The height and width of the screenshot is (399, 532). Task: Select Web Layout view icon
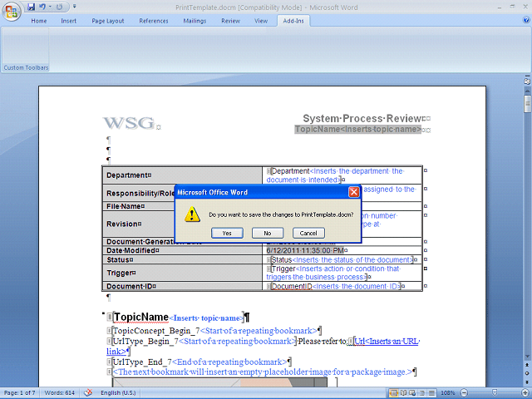[412, 393]
